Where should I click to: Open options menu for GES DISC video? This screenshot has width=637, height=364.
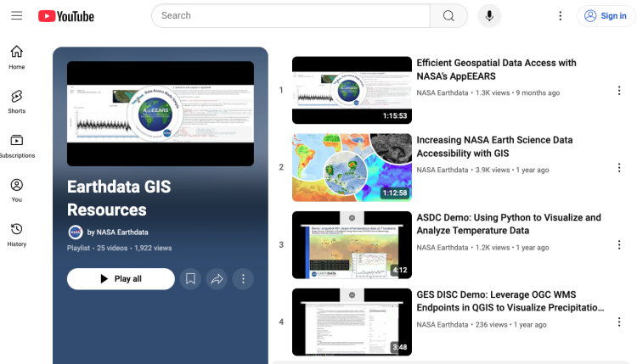[x=619, y=322]
